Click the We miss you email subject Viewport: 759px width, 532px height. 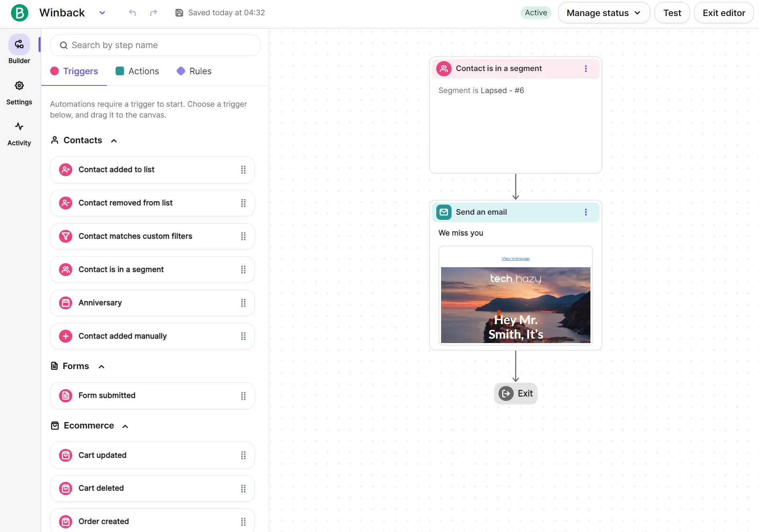pyautogui.click(x=460, y=233)
